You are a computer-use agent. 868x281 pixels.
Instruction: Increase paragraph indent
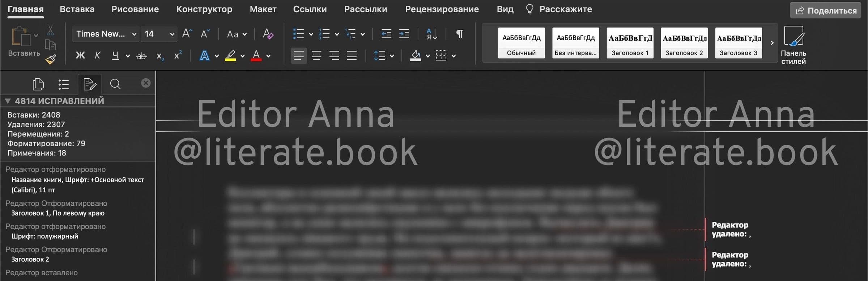tap(404, 34)
